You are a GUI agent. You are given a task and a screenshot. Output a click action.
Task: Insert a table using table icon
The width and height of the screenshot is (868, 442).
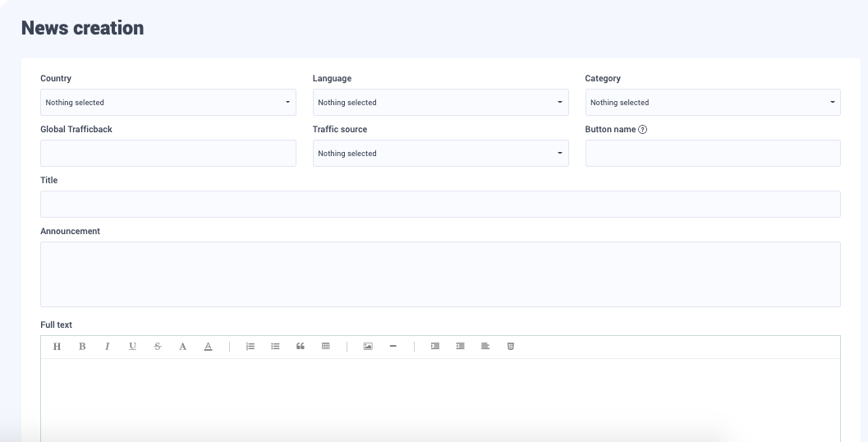click(x=326, y=347)
